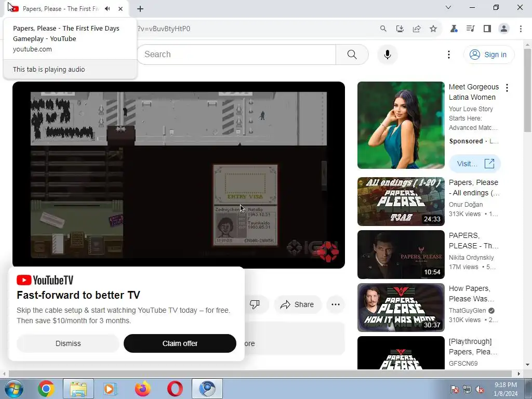Click the taskbar clock showing 9:18 PM

coord(506,389)
